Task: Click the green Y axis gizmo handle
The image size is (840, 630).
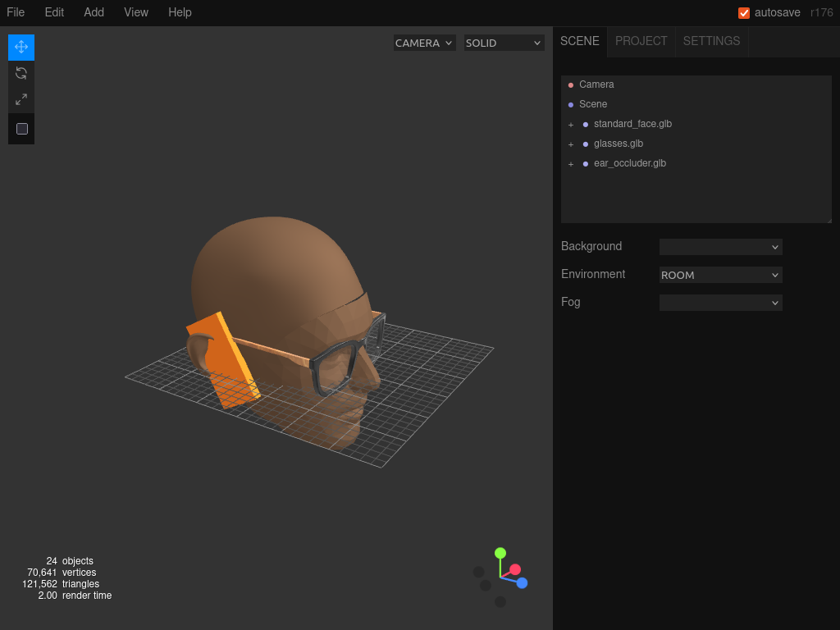Action: tap(500, 553)
